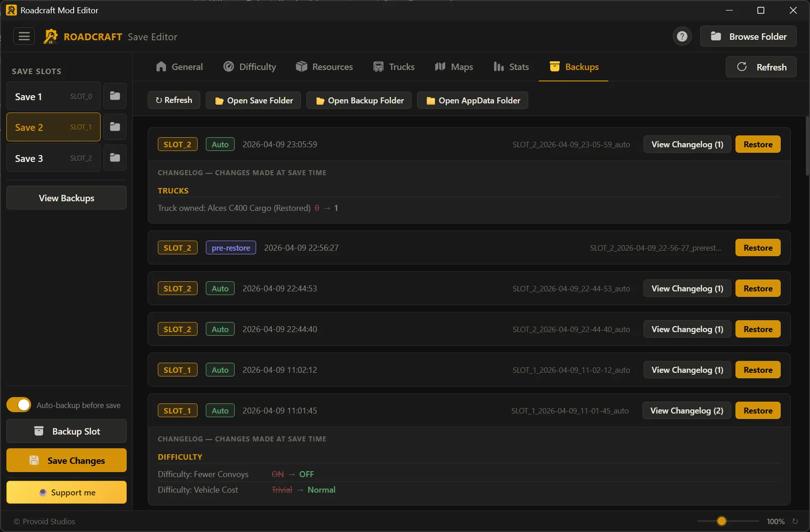This screenshot has height=532, width=810.
Task: Open folder icon for Save 1
Action: [115, 96]
